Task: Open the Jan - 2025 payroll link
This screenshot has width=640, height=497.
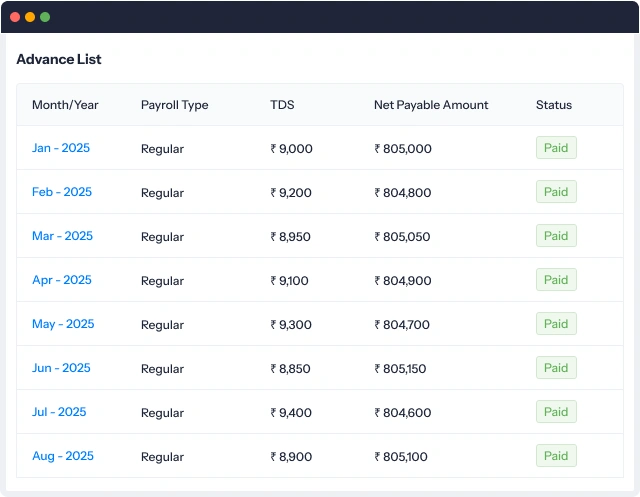Action: pos(61,148)
